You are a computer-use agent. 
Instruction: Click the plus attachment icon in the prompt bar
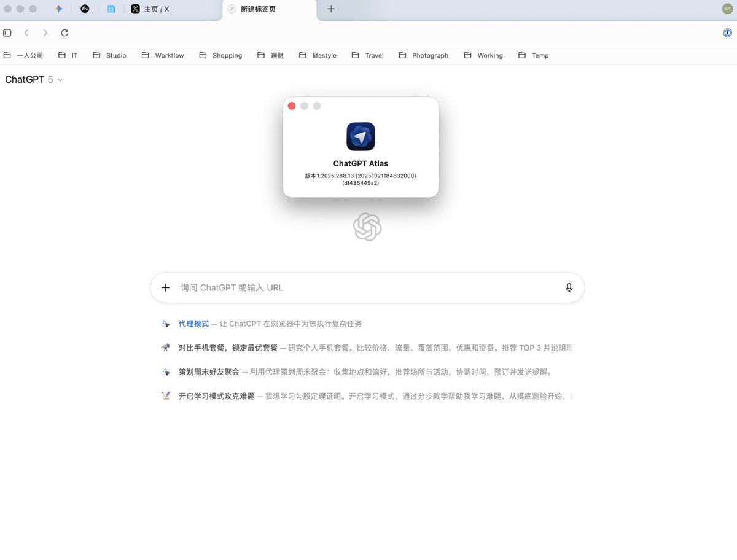coord(166,287)
